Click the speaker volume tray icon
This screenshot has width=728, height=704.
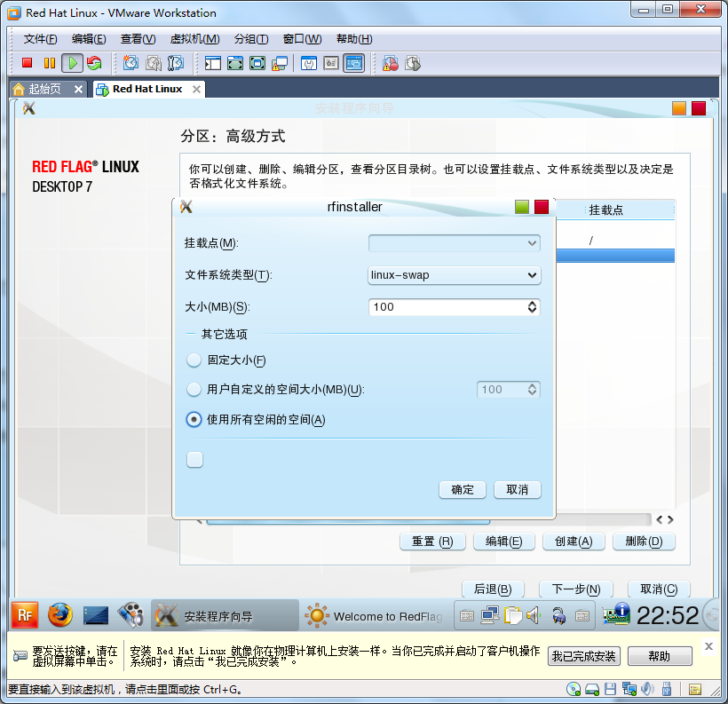(x=534, y=616)
